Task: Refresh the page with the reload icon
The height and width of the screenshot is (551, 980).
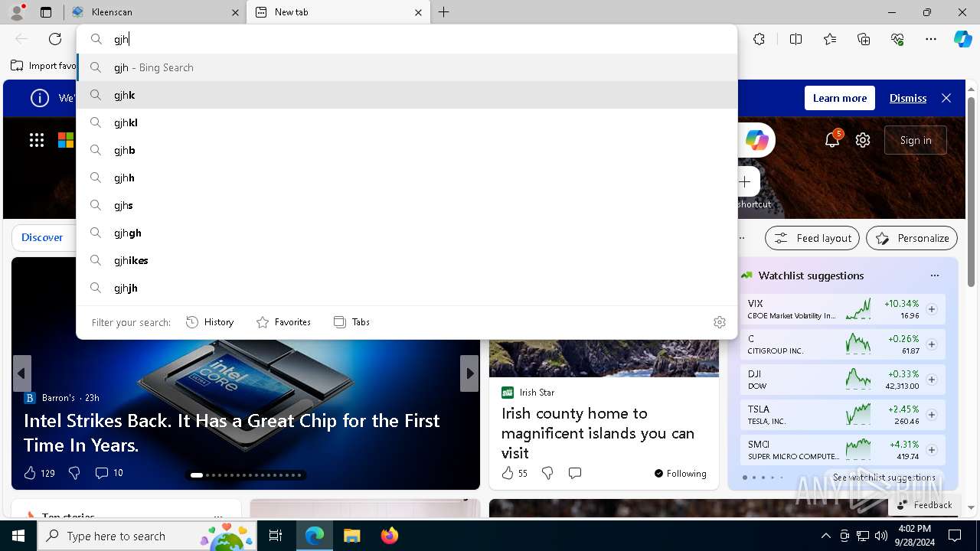Action: click(x=55, y=39)
